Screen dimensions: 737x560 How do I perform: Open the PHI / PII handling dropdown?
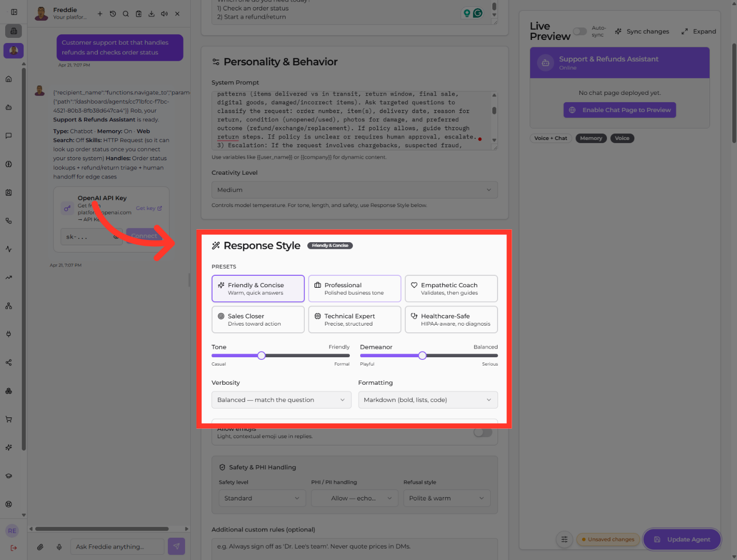[355, 498]
